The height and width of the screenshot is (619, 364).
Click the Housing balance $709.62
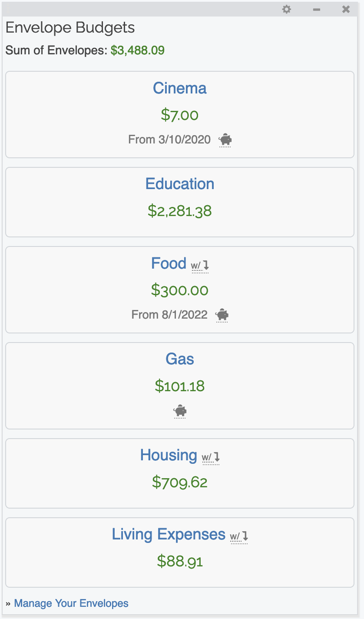(x=180, y=482)
